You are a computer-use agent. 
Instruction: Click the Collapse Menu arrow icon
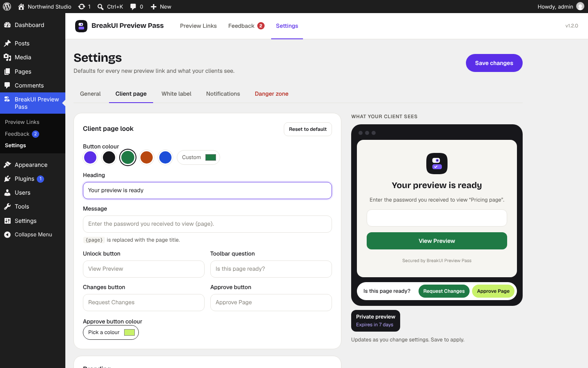pos(7,235)
